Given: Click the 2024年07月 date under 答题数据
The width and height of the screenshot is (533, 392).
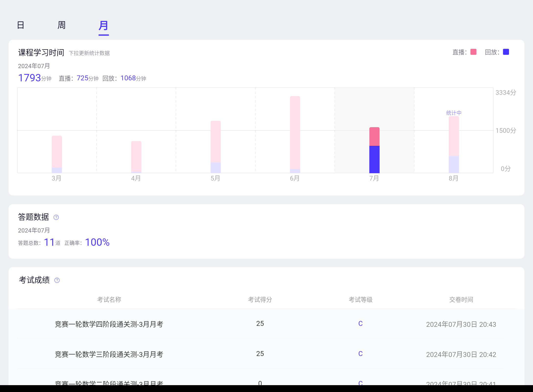Looking at the screenshot, I should coord(34,230).
